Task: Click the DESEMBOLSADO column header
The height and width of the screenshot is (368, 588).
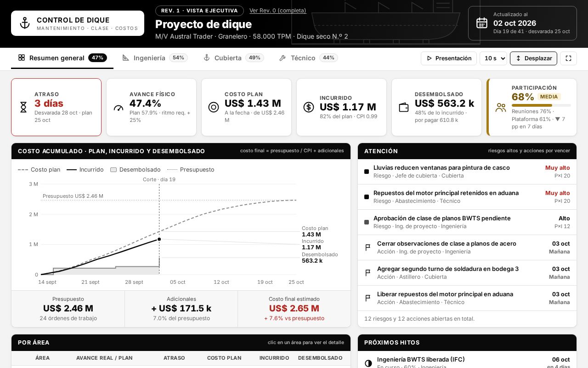Action: click(x=320, y=358)
